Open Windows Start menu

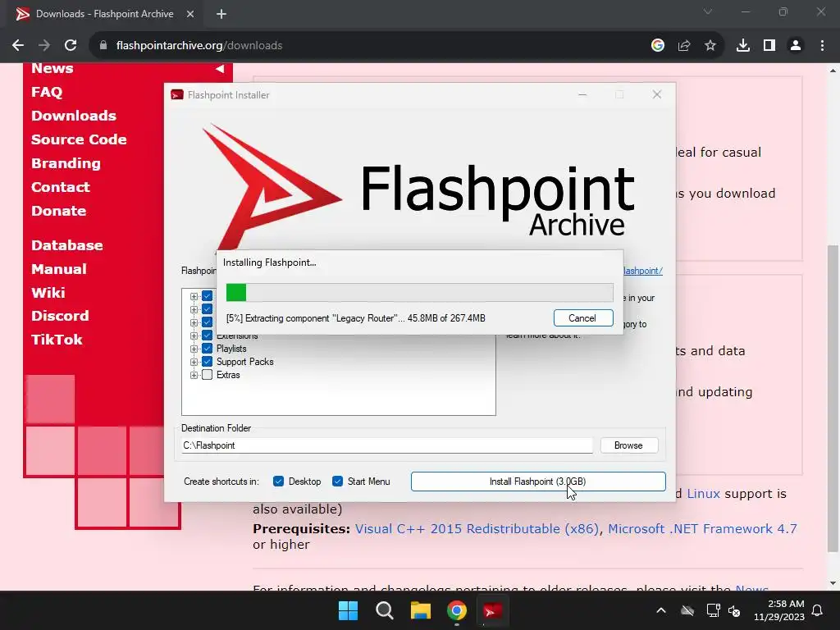348,610
